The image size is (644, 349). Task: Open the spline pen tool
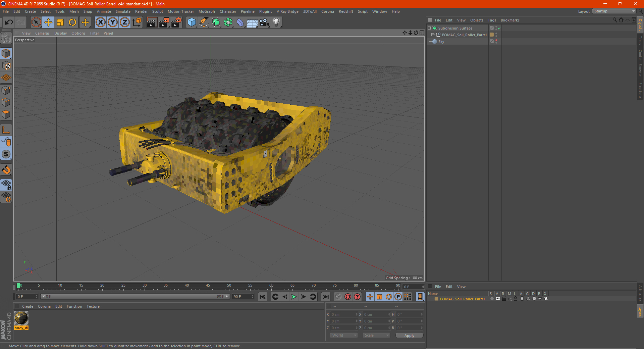[204, 22]
